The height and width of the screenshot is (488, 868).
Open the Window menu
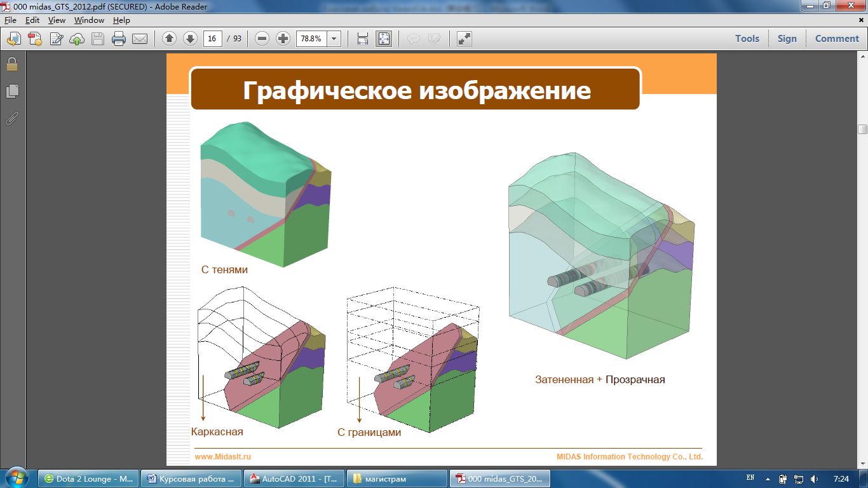click(89, 20)
